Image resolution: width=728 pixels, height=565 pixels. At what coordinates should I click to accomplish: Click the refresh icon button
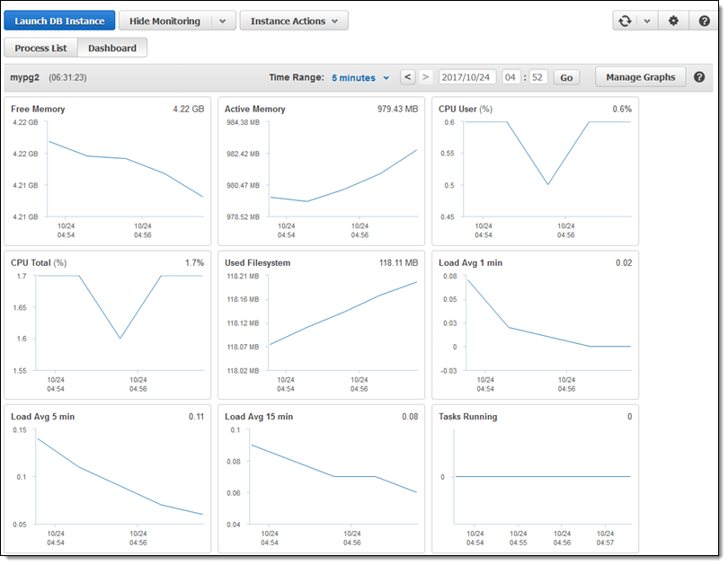625,21
